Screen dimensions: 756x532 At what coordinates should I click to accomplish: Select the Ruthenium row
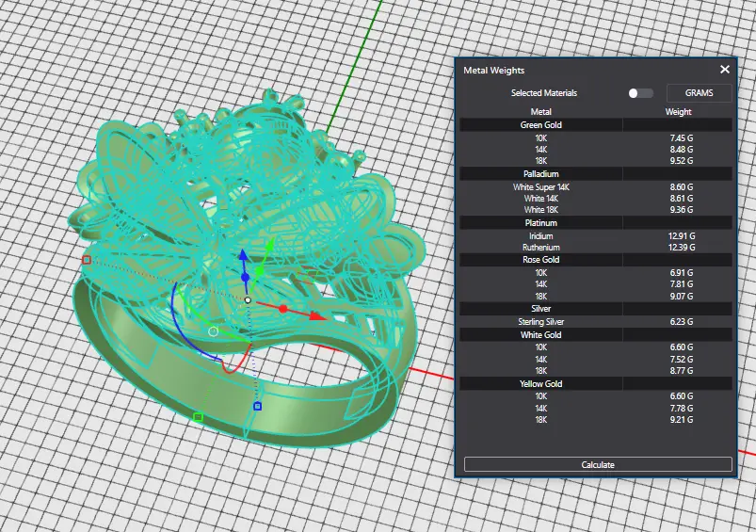point(596,248)
